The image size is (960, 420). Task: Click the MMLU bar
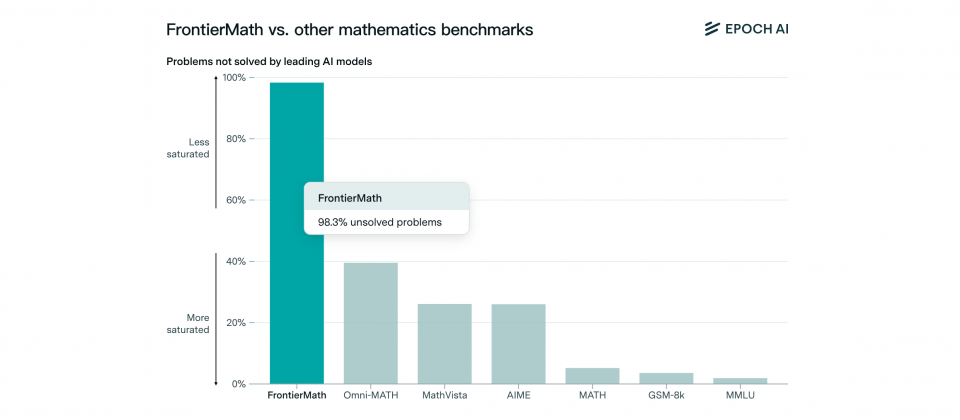coord(740,381)
